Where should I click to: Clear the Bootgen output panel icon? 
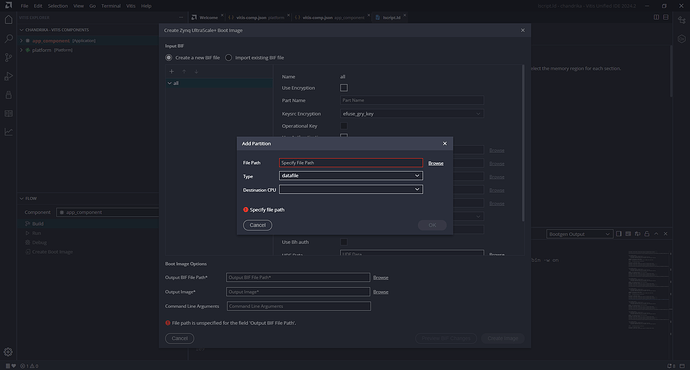[x=628, y=234]
